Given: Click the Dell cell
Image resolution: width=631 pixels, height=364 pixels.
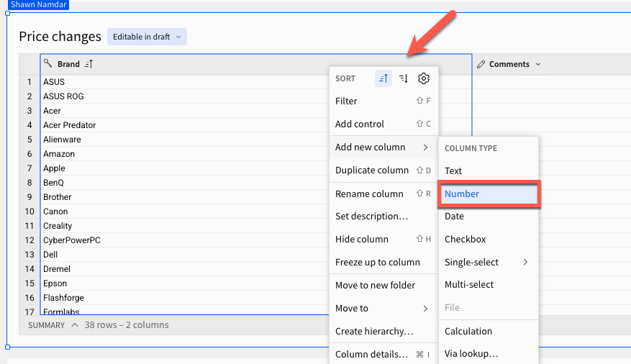Looking at the screenshot, I should (x=50, y=255).
